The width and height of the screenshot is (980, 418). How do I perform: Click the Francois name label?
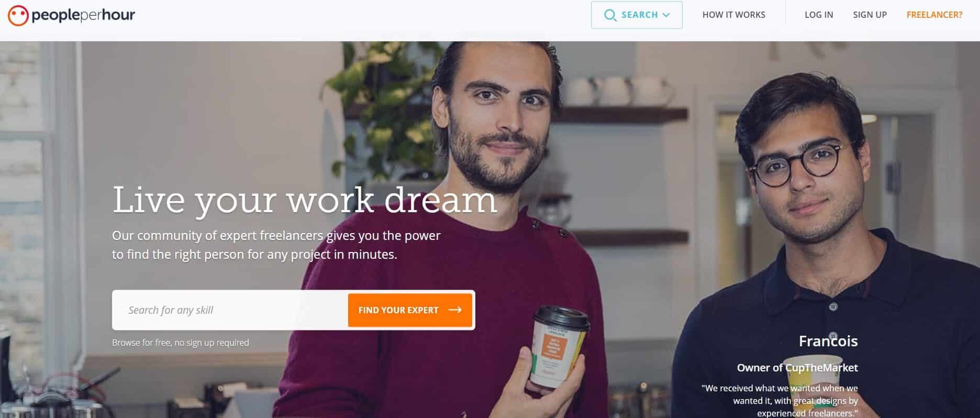pyautogui.click(x=828, y=341)
